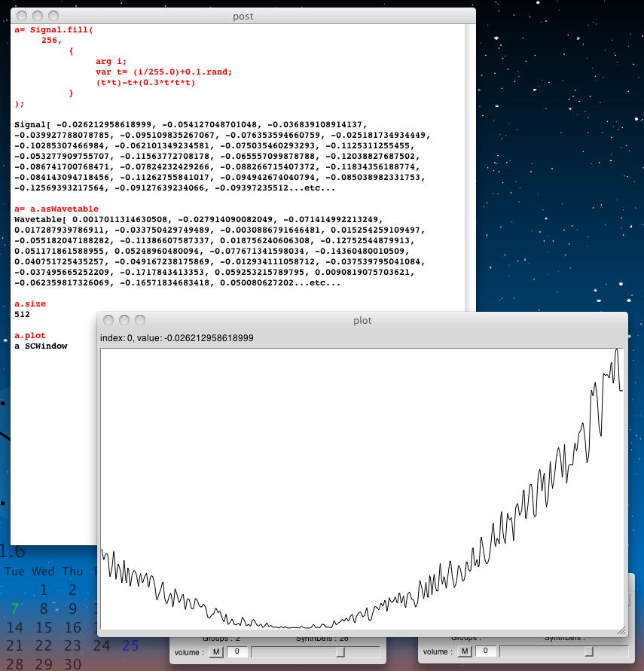Viewport: 644px width, 671px height.
Task: Click the right server volume slider handle
Action: pos(589,651)
